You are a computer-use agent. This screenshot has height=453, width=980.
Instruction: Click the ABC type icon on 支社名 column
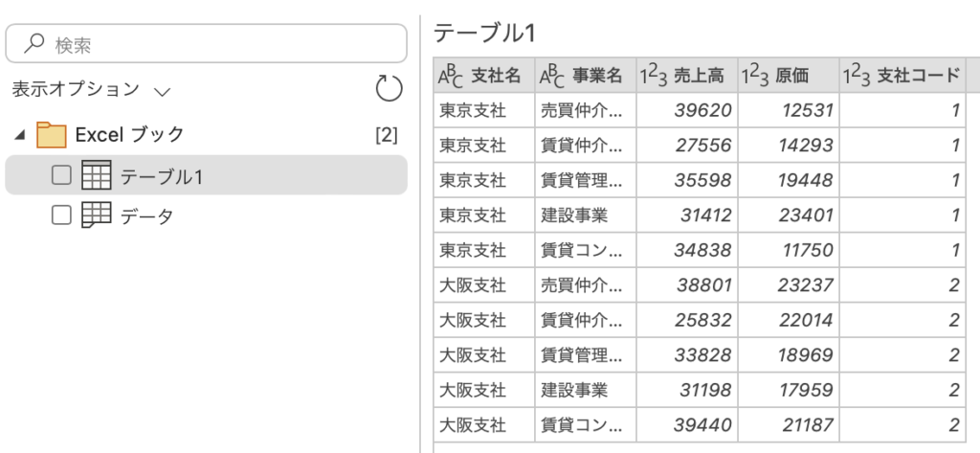point(452,76)
